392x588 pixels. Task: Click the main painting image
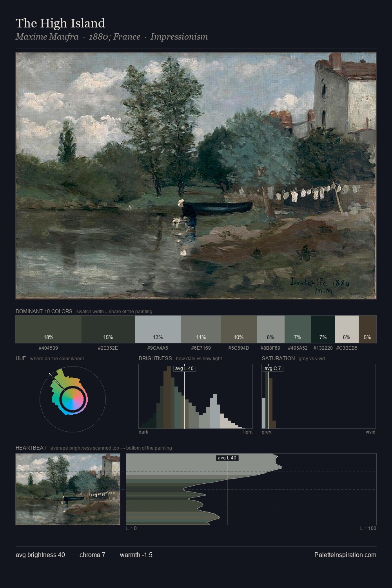coord(196,176)
